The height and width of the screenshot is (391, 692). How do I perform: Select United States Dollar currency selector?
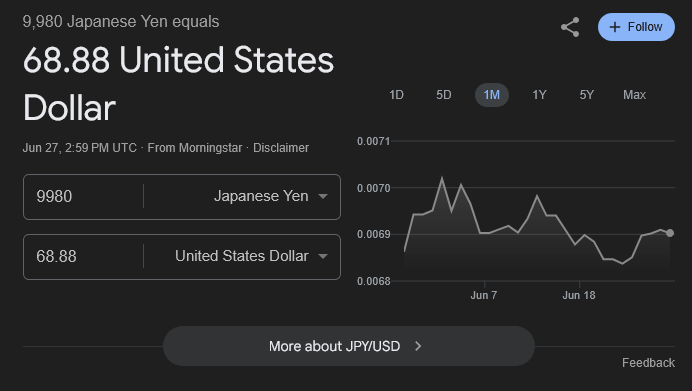[x=242, y=256]
